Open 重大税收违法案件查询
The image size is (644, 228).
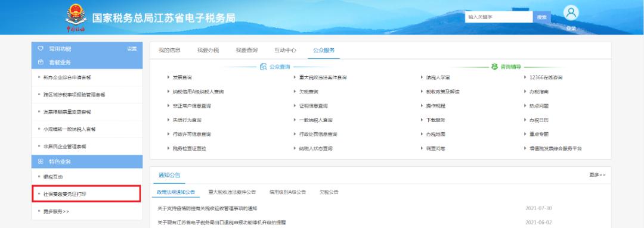(323, 77)
